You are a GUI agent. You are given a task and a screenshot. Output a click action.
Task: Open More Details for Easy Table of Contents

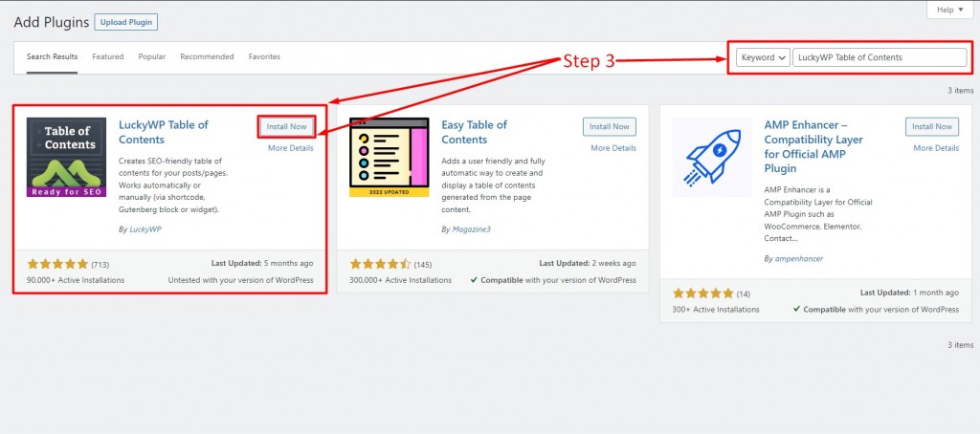coord(613,148)
